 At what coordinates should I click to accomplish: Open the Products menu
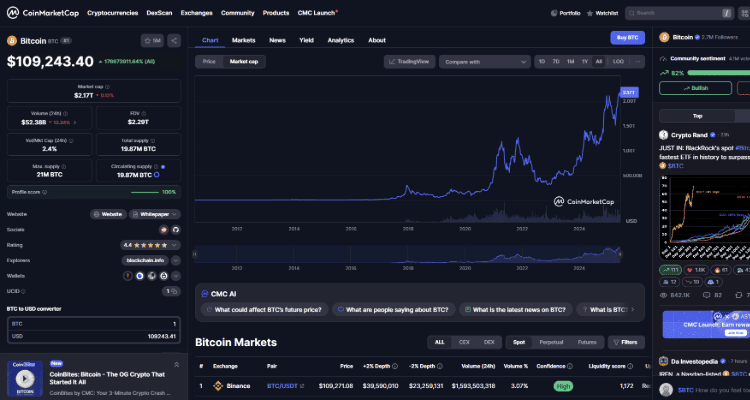(x=276, y=13)
